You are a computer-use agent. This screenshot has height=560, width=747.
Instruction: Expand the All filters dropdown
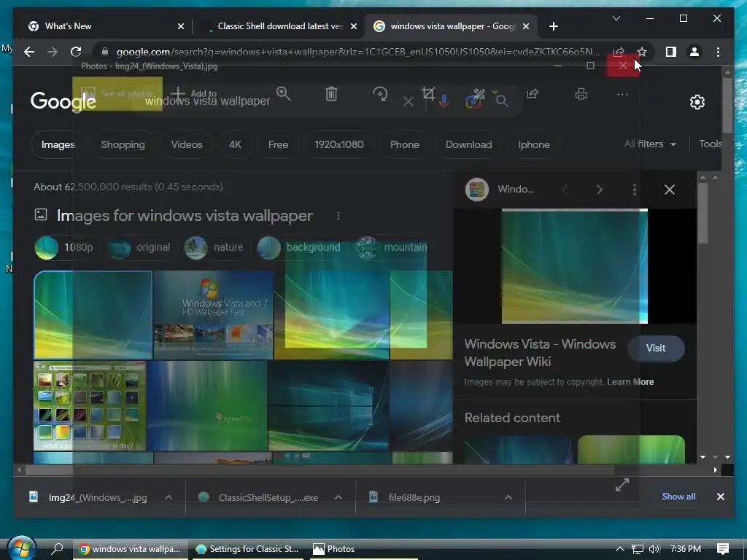pyautogui.click(x=650, y=144)
